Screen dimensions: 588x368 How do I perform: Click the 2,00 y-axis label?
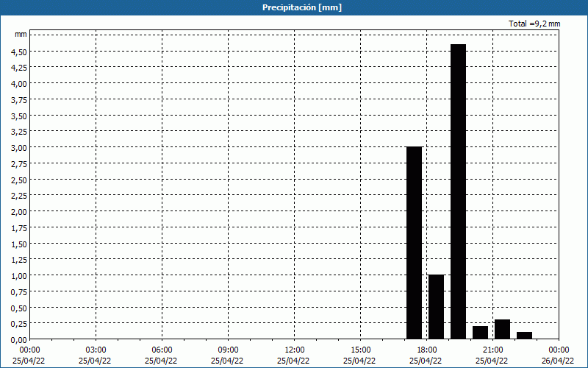coord(19,212)
